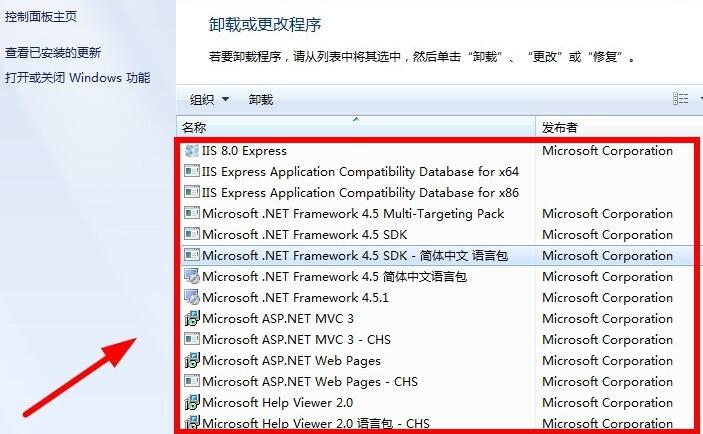Screen dimensions: 703x434
Task: Click the .NET Framework 4.5.1 icon
Action: pos(192,298)
